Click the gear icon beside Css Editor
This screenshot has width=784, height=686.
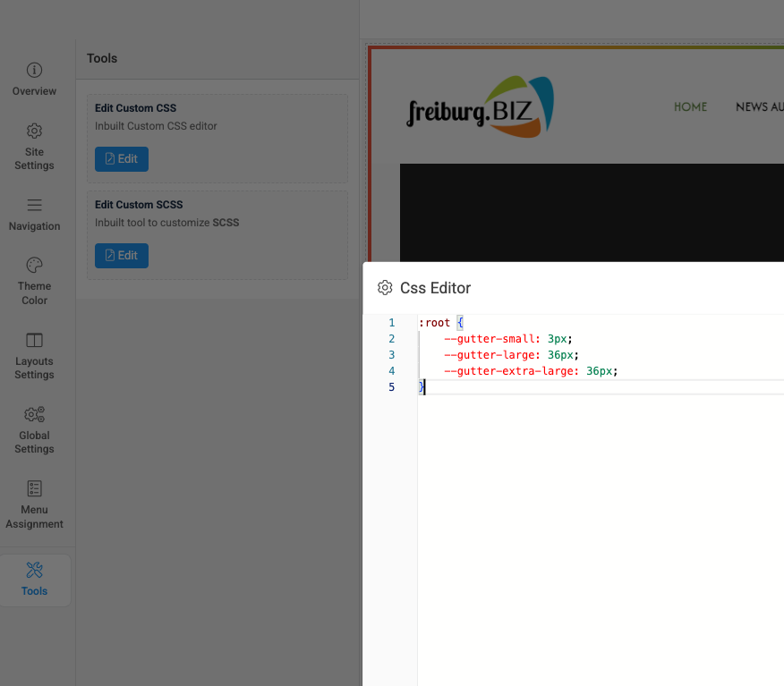(x=385, y=288)
